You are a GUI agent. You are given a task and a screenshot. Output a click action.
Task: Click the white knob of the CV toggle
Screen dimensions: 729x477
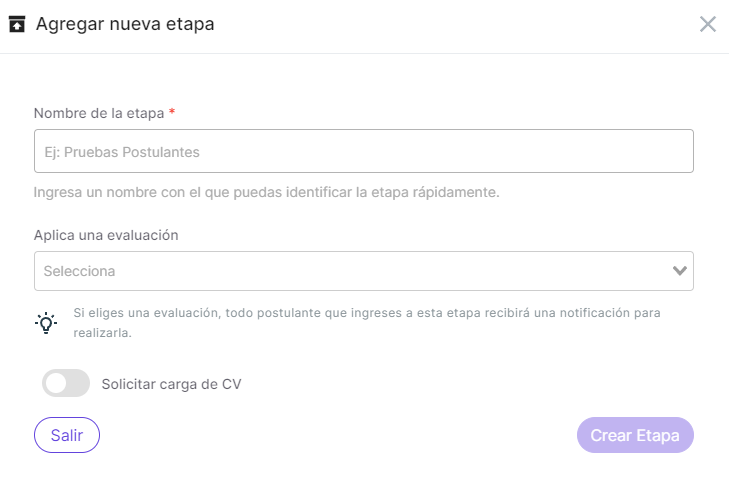(56, 383)
